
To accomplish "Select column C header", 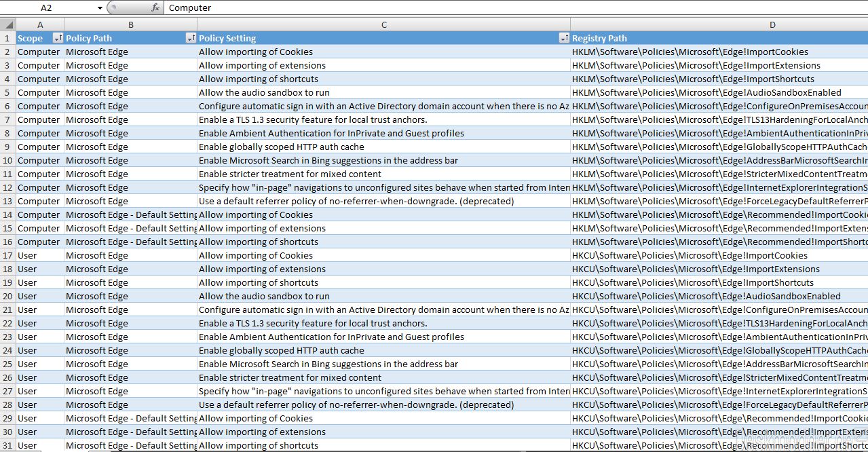I will 384,24.
